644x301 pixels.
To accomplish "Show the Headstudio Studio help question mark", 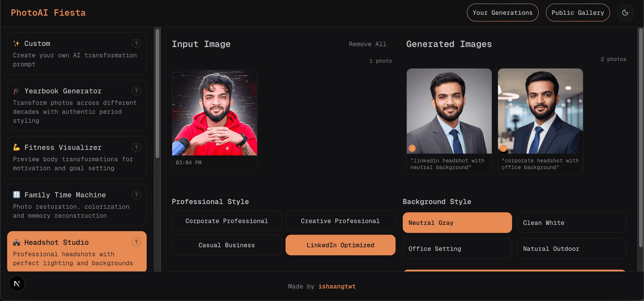I will [136, 243].
